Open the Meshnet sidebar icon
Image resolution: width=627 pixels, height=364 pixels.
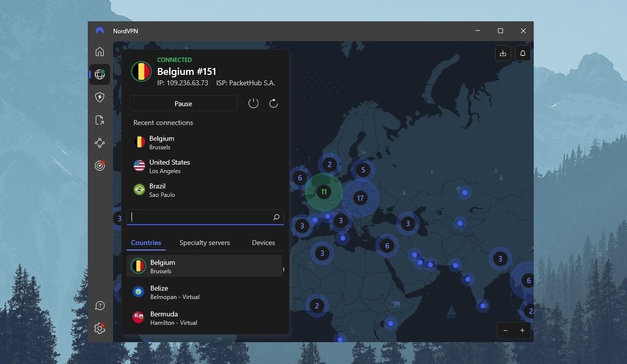(100, 143)
